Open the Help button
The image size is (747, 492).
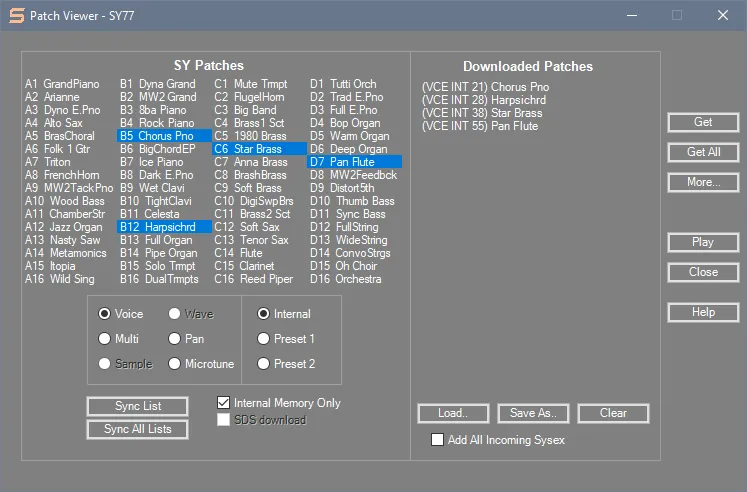point(703,312)
